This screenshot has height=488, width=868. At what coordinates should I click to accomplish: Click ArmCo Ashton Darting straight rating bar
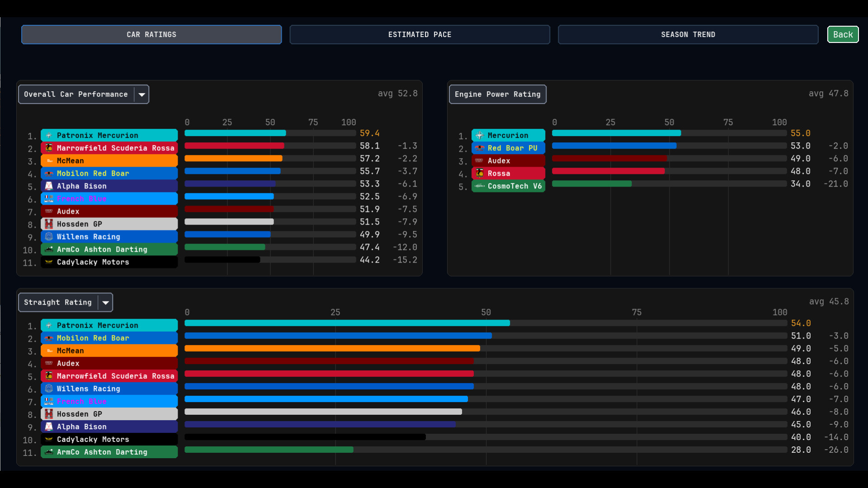(269, 450)
